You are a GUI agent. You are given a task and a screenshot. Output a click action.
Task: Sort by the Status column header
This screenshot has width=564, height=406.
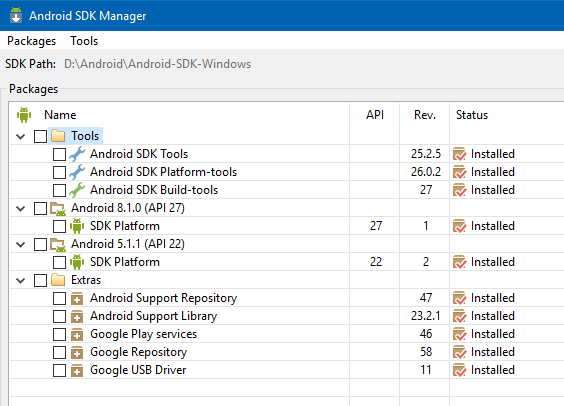click(472, 115)
